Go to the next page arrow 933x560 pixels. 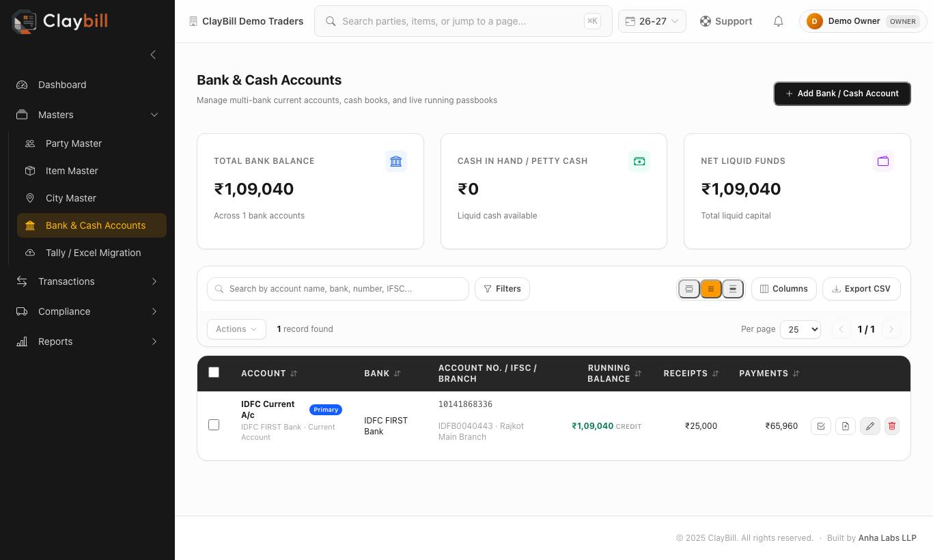pos(891,329)
